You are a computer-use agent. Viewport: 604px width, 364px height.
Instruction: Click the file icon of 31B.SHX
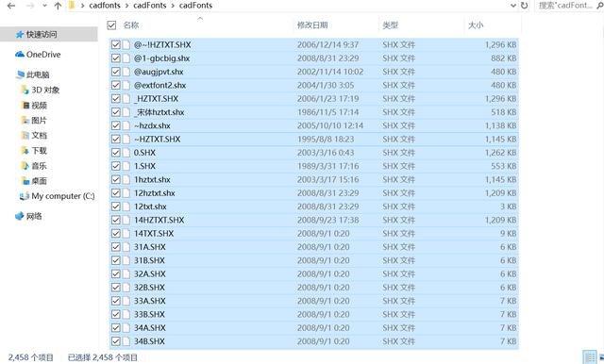pos(126,260)
